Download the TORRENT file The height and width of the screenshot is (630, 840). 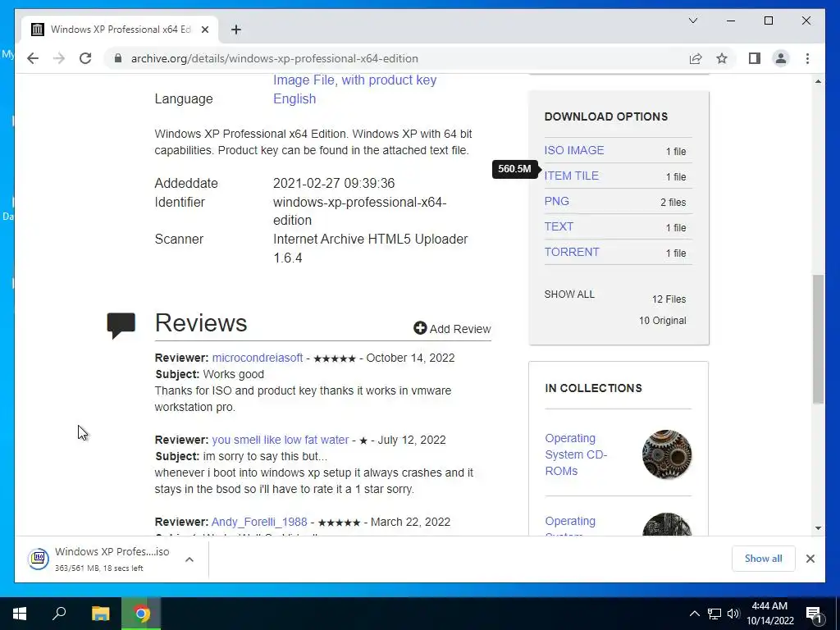(572, 252)
